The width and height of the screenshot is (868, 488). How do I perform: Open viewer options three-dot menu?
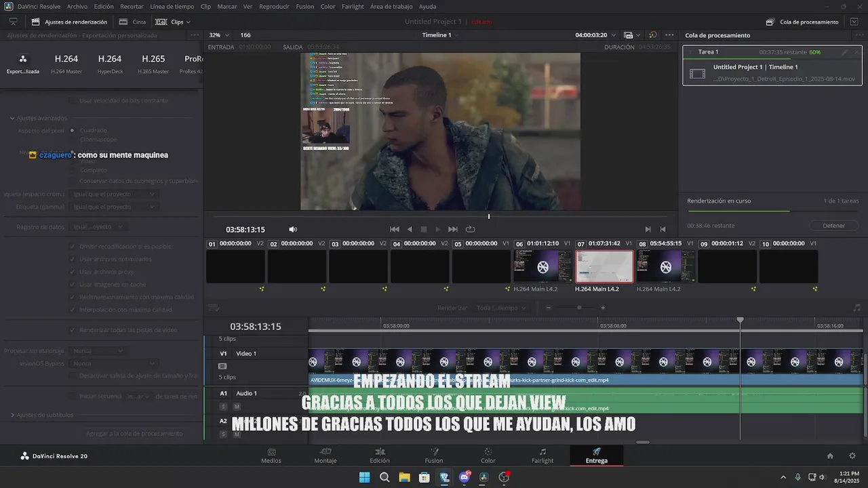click(x=669, y=35)
